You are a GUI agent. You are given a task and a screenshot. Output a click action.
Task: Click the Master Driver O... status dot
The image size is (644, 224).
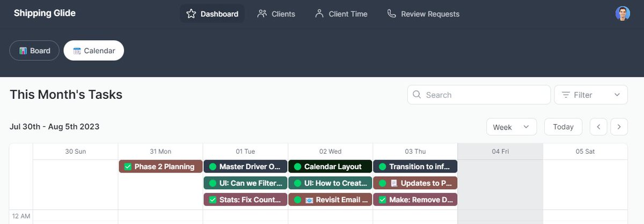click(x=213, y=167)
